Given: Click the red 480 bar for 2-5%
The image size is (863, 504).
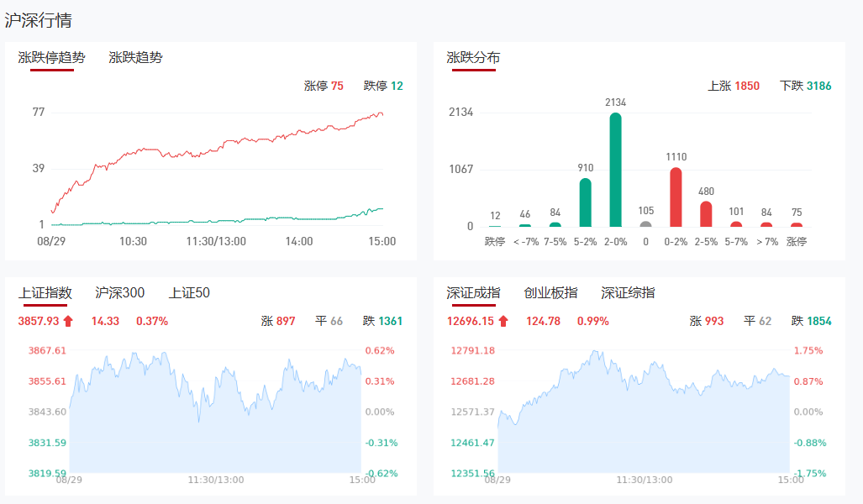Looking at the screenshot, I should (706, 214).
